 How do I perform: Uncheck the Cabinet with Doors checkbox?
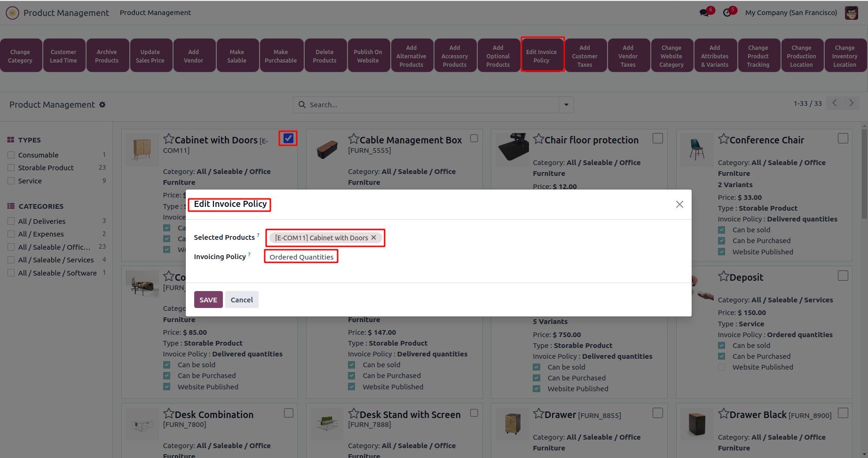click(288, 138)
